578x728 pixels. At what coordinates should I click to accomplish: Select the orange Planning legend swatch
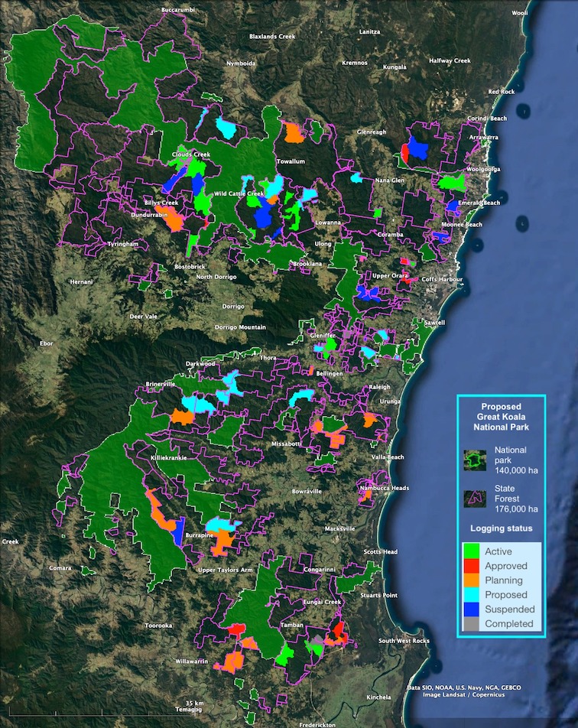(471, 580)
